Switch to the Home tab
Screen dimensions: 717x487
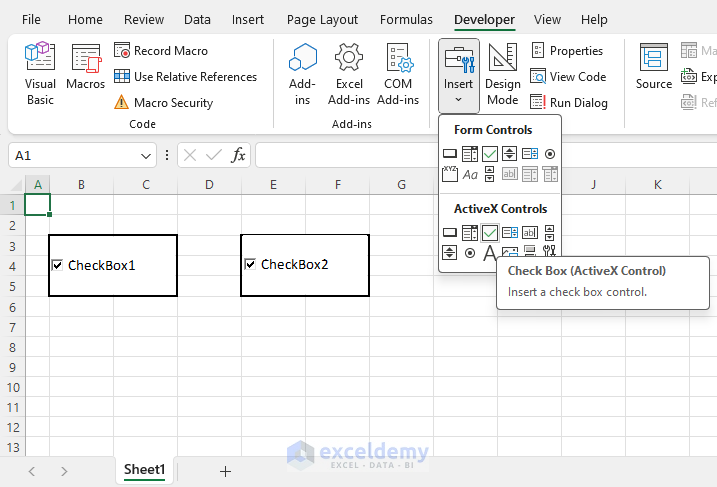click(x=85, y=20)
